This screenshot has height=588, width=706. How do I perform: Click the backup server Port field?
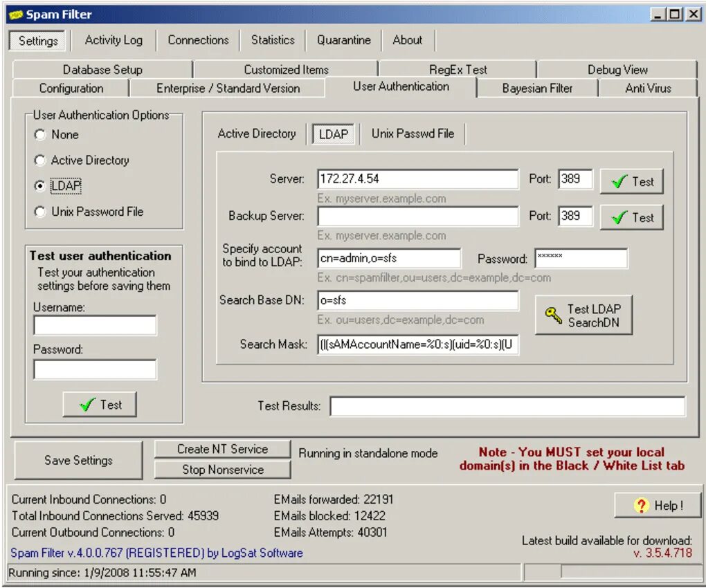tap(575, 216)
